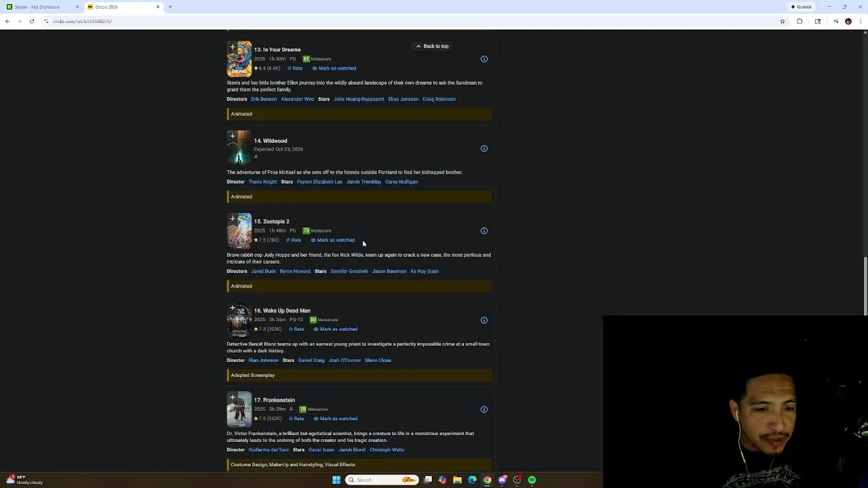
Task: View director Guillermo del Toro's page
Action: click(269, 450)
